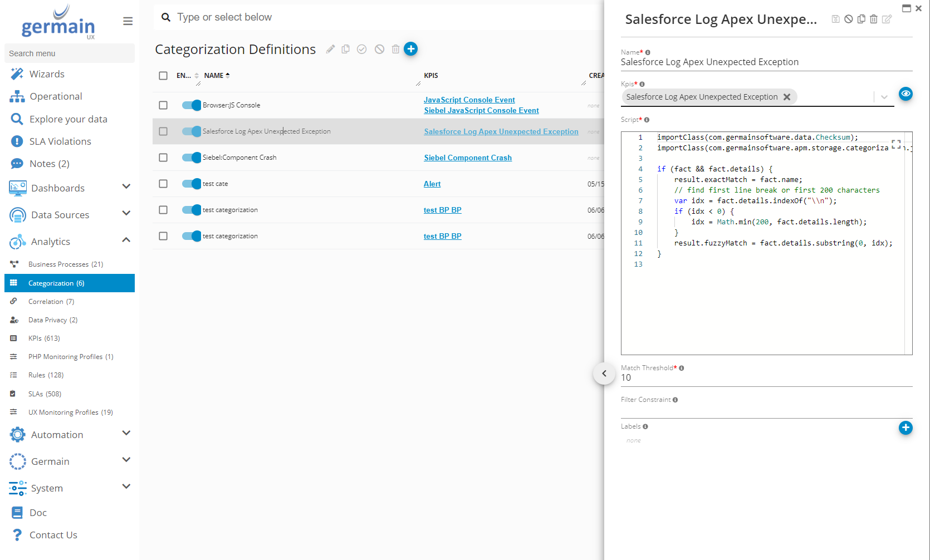This screenshot has height=560, width=930.
Task: Click the blue plus to add a categorization
Action: [411, 49]
